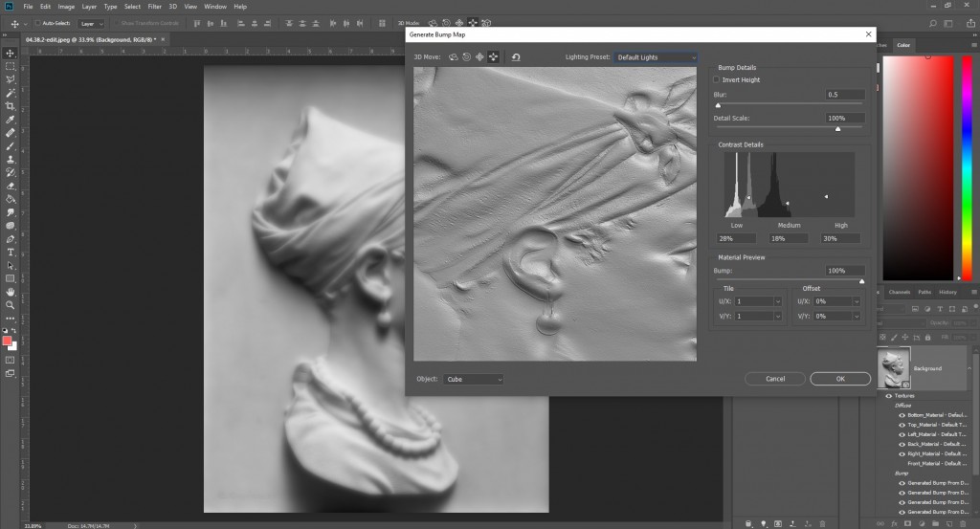
Task: Select the Horizontal Type tool
Action: point(10,253)
